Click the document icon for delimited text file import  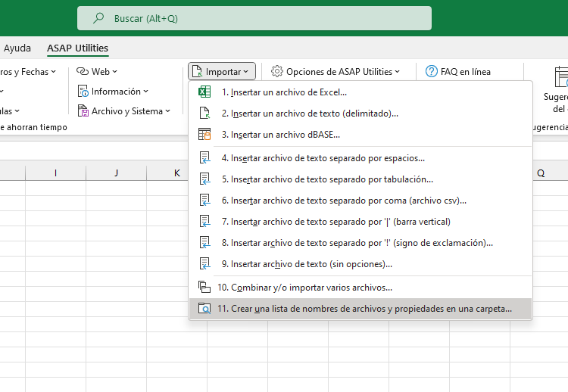click(204, 113)
